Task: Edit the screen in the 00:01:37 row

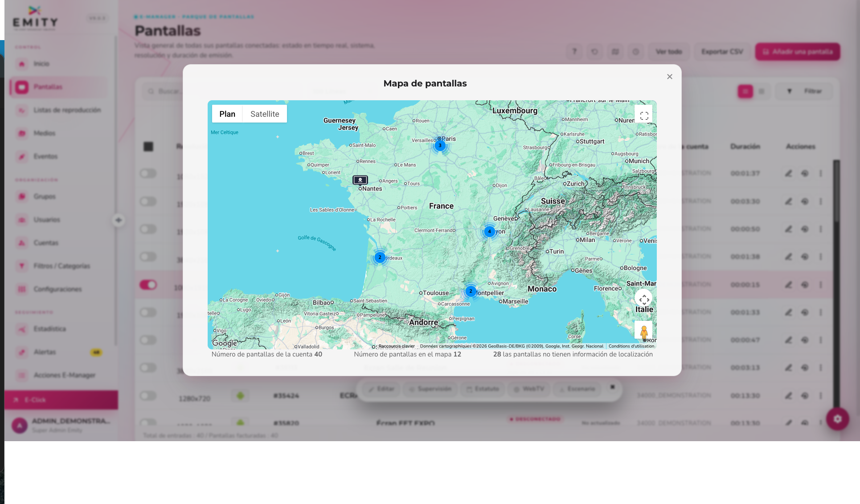Action: [788, 173]
